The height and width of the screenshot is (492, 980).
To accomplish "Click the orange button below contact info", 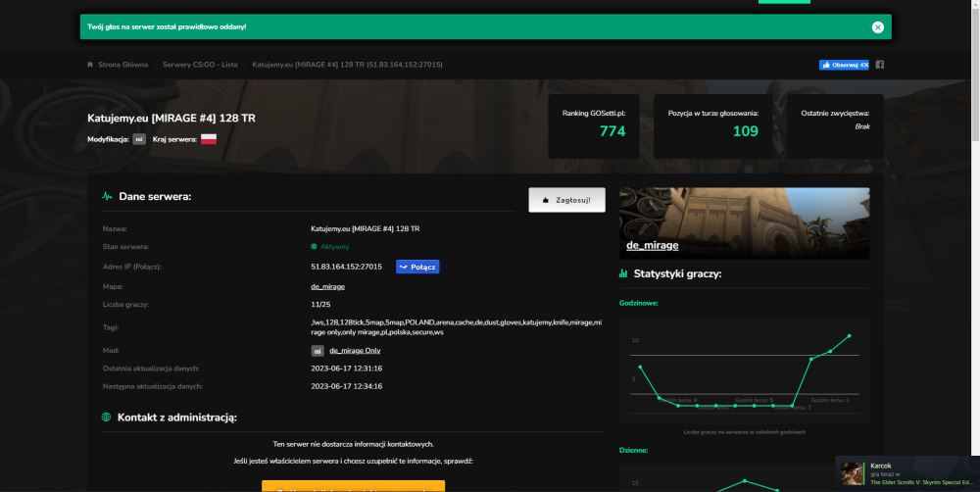I will tap(353, 486).
